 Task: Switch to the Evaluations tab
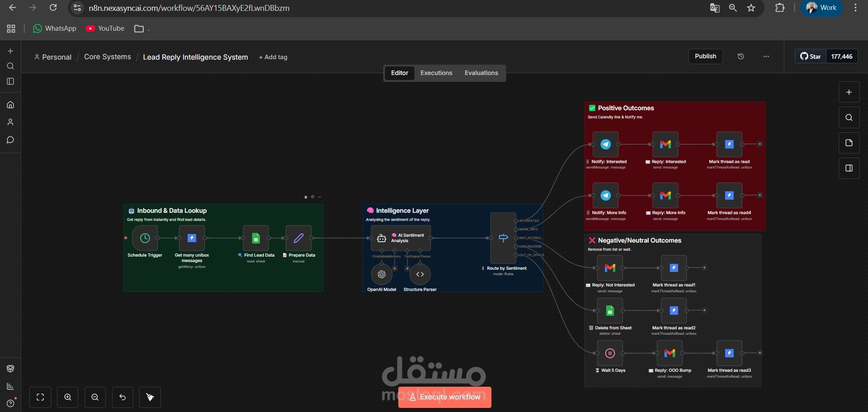pyautogui.click(x=481, y=73)
